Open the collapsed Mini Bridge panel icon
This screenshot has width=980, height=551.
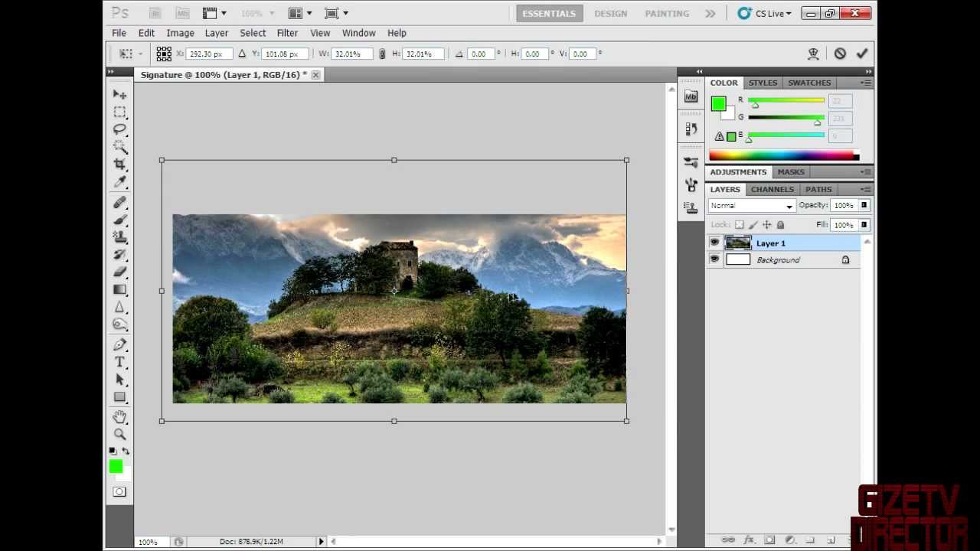coord(691,97)
